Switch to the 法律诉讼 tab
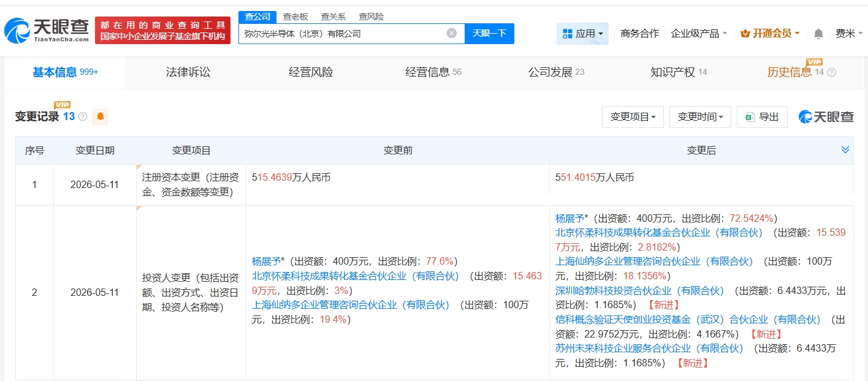868x381 pixels. [x=188, y=72]
